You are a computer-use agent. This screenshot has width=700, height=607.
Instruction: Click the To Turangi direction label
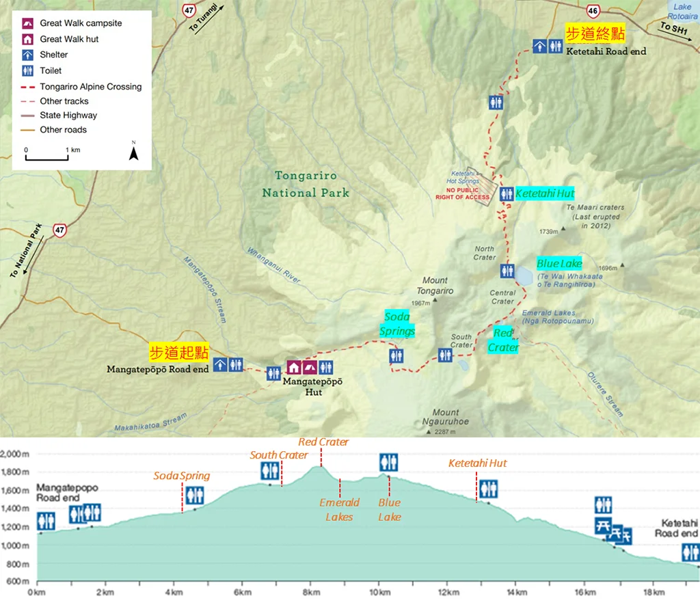(x=203, y=17)
